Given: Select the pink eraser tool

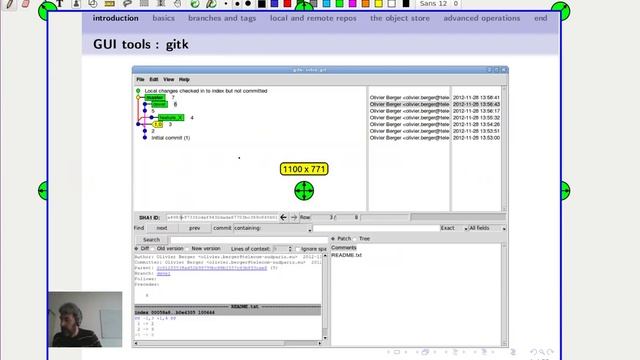Looking at the screenshot, I should pos(26,4).
